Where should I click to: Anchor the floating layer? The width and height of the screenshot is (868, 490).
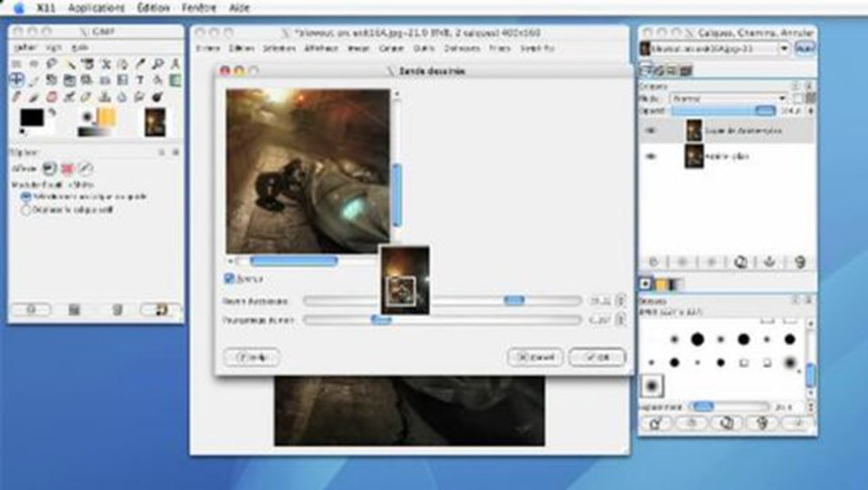(x=769, y=262)
